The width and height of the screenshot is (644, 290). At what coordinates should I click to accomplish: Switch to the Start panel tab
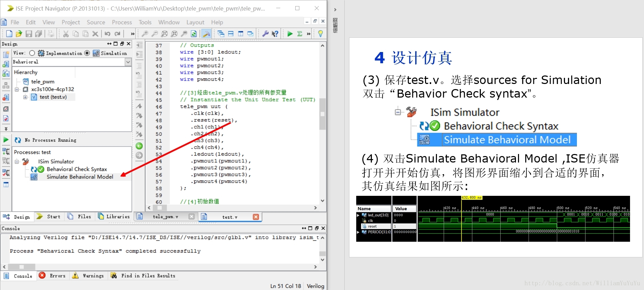(x=49, y=217)
